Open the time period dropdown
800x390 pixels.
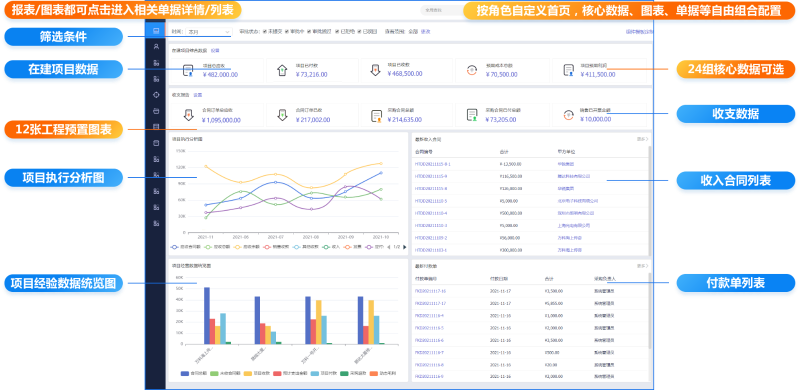tap(208, 32)
